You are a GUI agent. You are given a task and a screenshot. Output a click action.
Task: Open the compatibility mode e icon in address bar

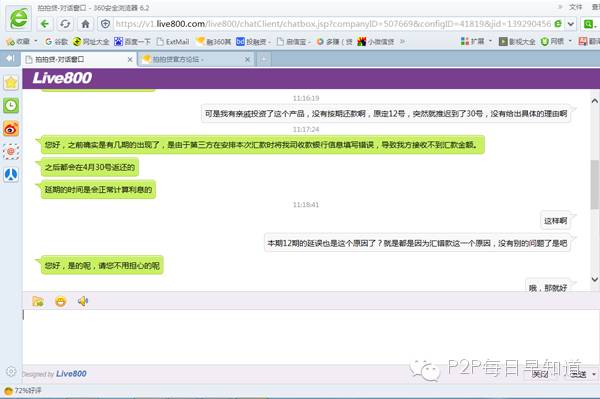coord(558,24)
